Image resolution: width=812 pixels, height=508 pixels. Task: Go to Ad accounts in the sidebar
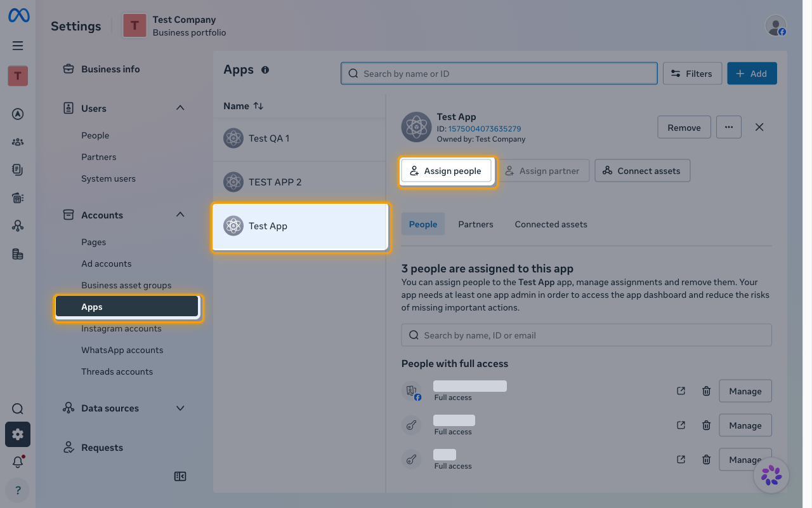107,264
